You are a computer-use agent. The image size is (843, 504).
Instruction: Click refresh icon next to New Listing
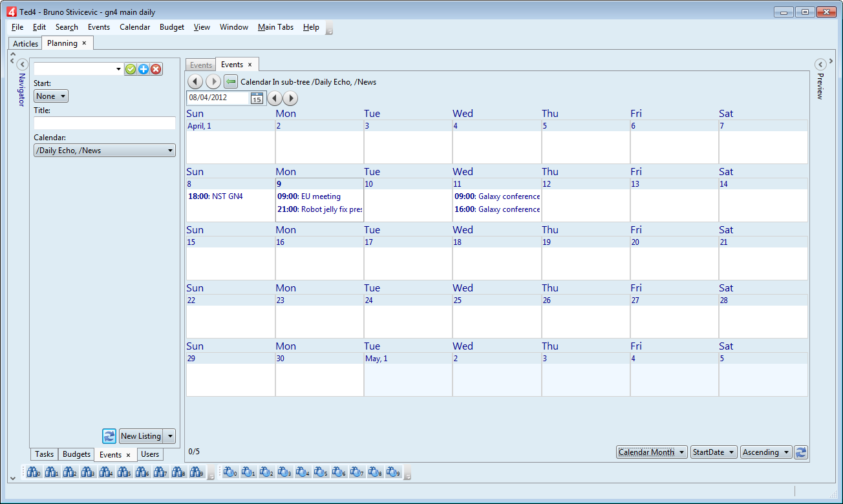109,436
